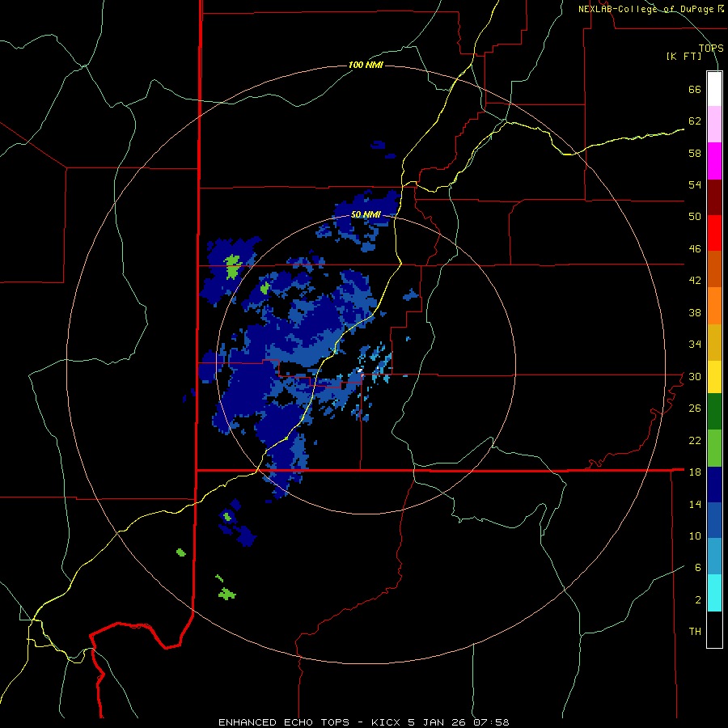728x728 pixels.
Task: Click the legend value "38"
Action: coord(695,313)
